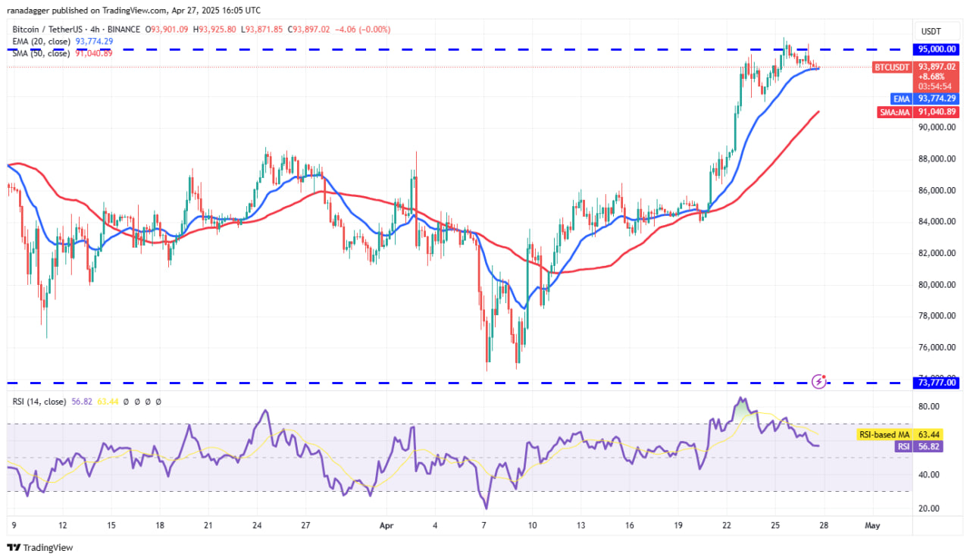
Task: Open the USDT unit selector on price scale
Action: coord(931,31)
